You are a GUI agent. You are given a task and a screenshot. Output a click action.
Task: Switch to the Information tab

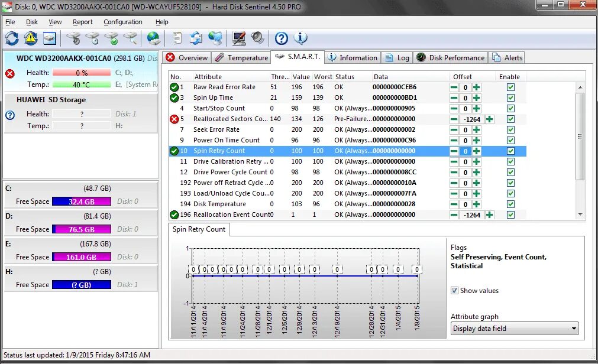(353, 57)
